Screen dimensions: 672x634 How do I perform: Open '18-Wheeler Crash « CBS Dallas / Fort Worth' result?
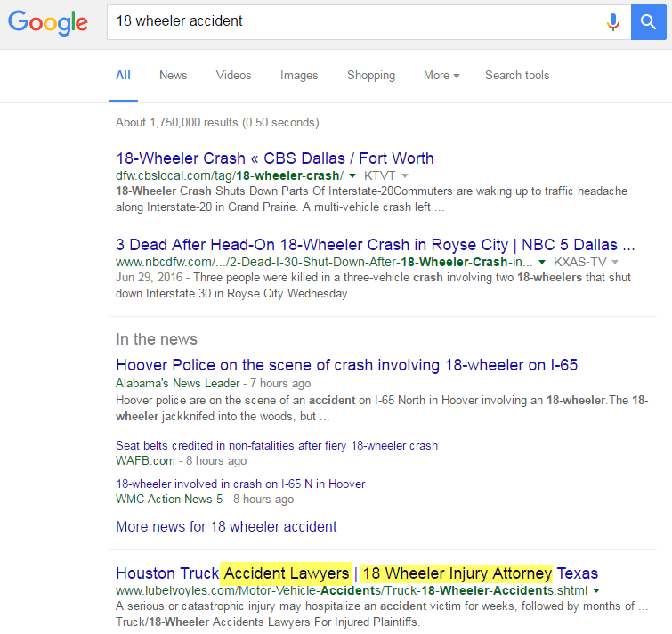275,158
